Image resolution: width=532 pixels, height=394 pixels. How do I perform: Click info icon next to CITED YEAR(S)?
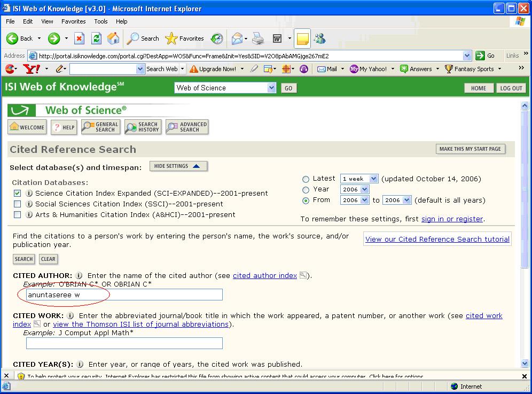(80, 364)
